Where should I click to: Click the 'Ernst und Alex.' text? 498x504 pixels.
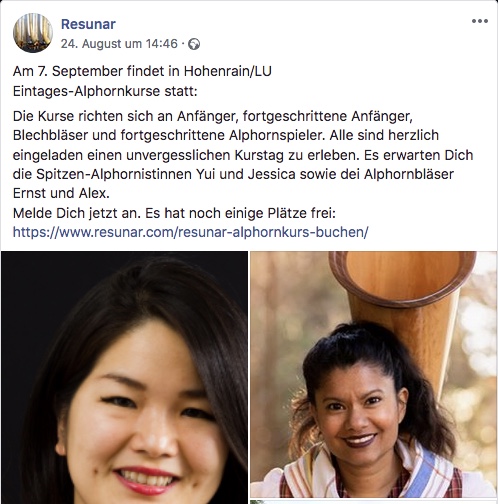(x=61, y=193)
